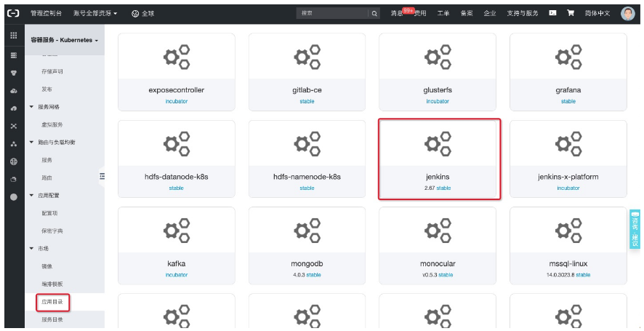Open the shopping cart icon
Screen dimensions: 644x331
pos(571,13)
